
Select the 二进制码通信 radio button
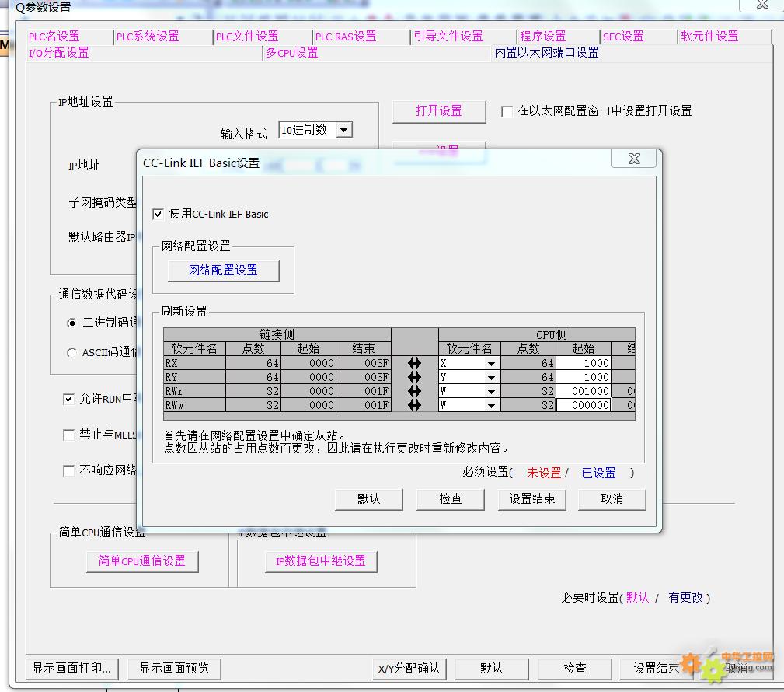click(x=71, y=323)
